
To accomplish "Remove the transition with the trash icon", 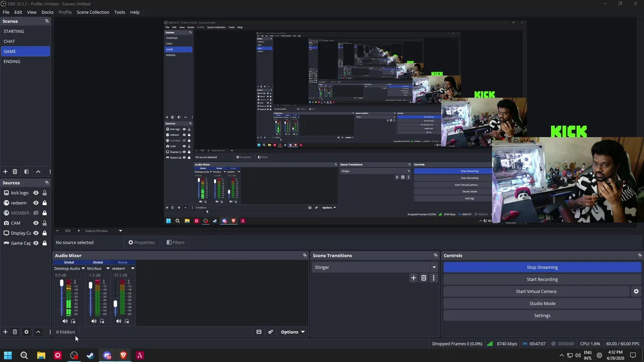I will click(x=424, y=278).
